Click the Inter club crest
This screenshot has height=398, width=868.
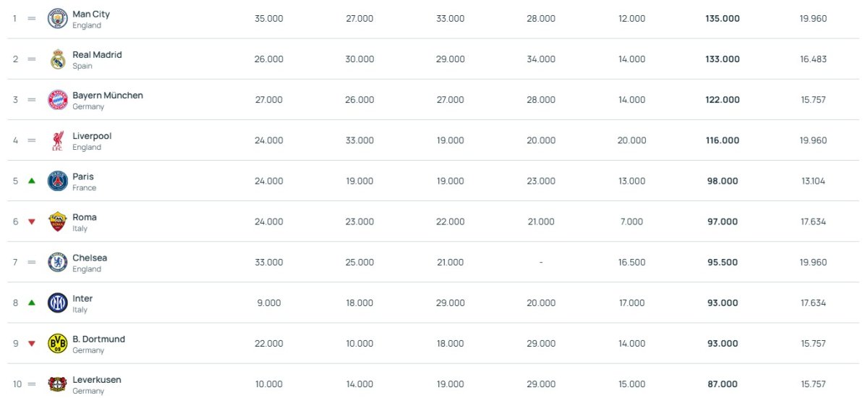click(x=58, y=302)
